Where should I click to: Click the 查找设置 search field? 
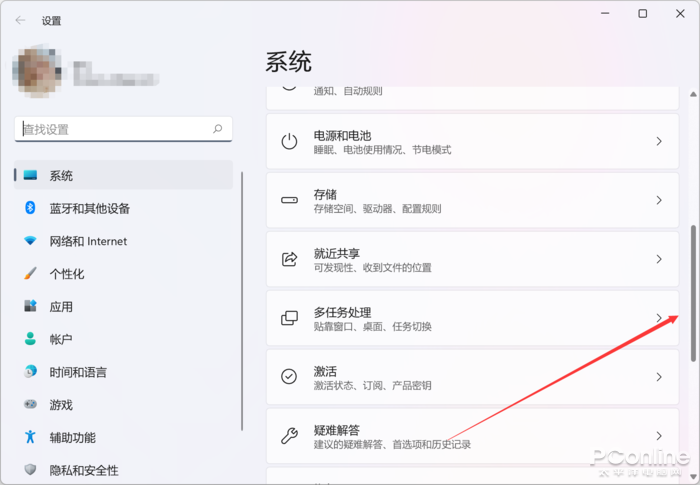tap(123, 130)
